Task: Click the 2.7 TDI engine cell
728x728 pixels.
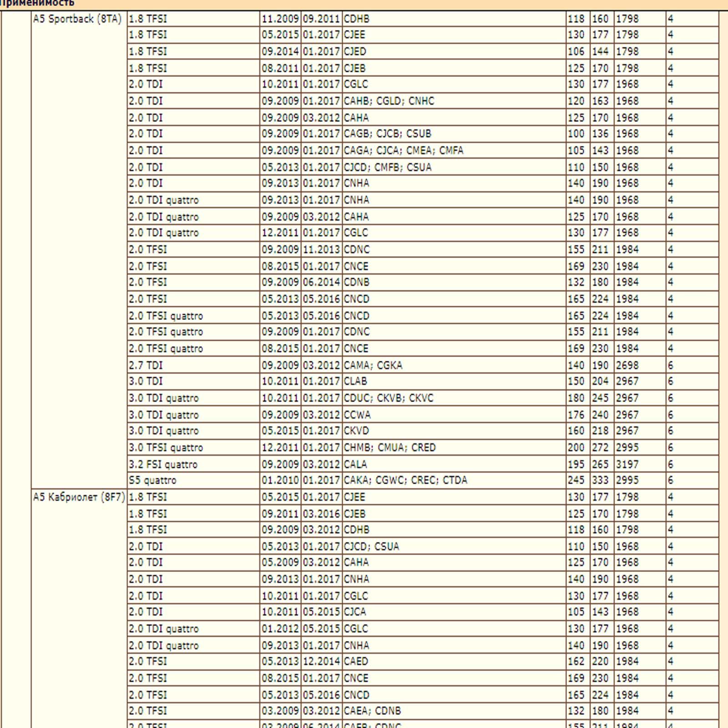Action: [x=146, y=365]
